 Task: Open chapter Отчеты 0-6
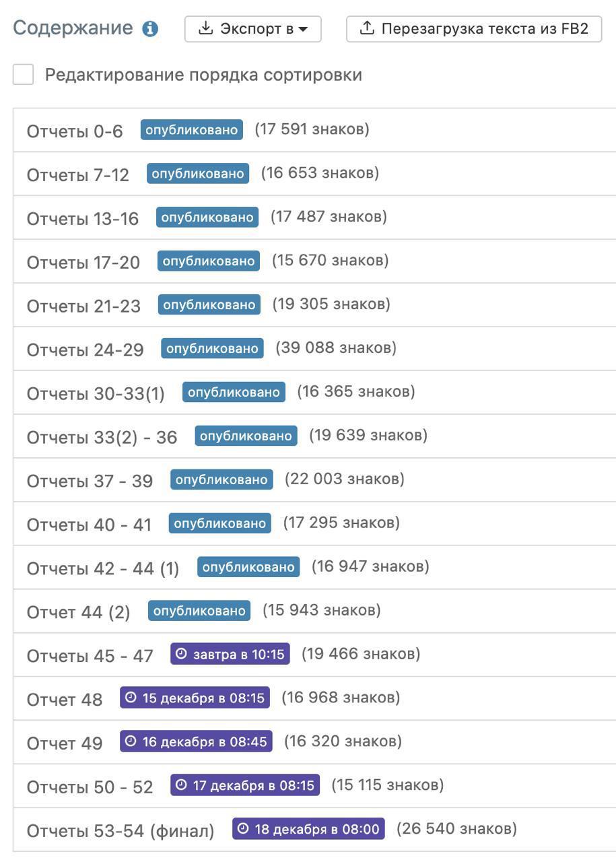75,131
